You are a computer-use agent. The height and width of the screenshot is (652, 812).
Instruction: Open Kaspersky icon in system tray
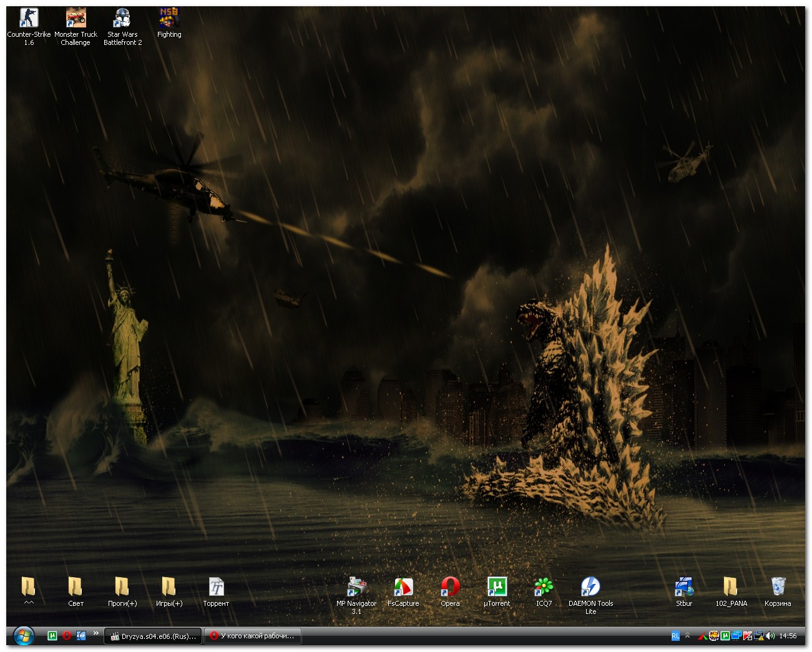point(748,636)
